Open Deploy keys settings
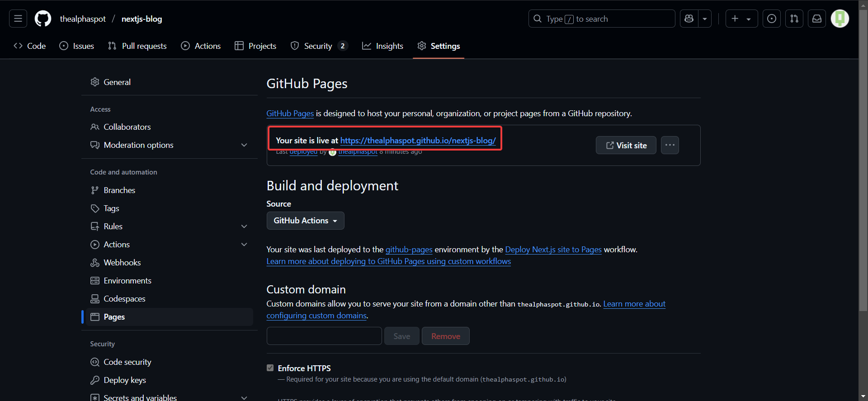 click(x=170, y=380)
